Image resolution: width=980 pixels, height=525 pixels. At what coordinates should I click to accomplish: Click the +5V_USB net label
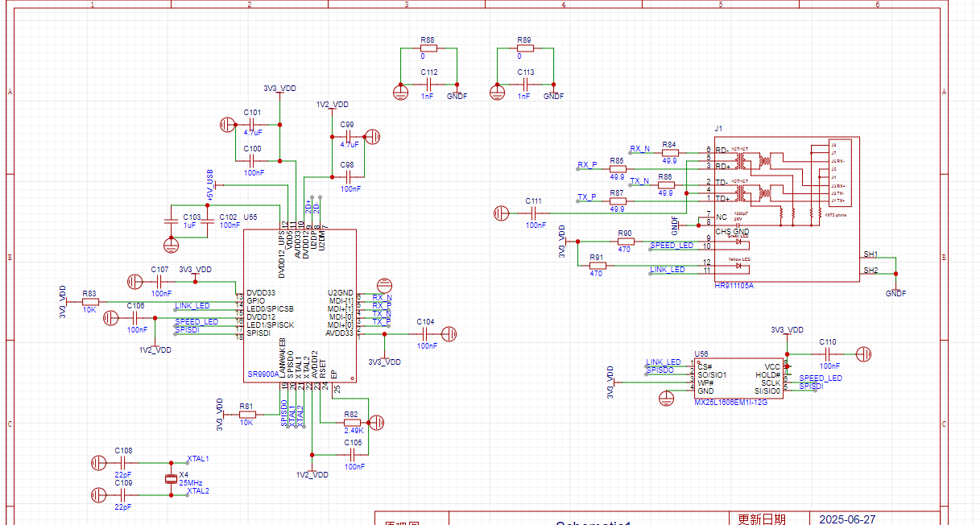(209, 184)
